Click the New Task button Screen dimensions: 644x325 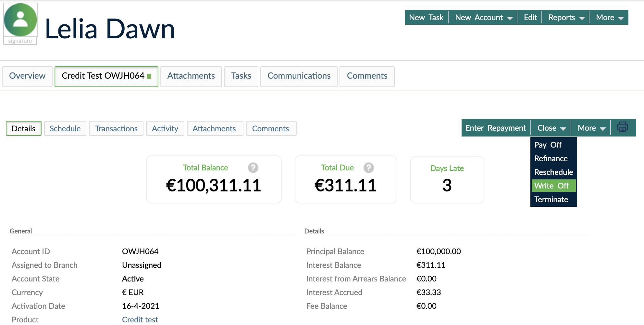coord(426,17)
